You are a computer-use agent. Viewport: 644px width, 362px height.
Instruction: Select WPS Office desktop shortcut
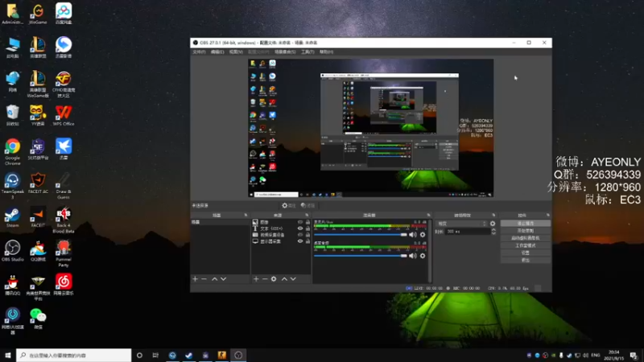tap(64, 115)
